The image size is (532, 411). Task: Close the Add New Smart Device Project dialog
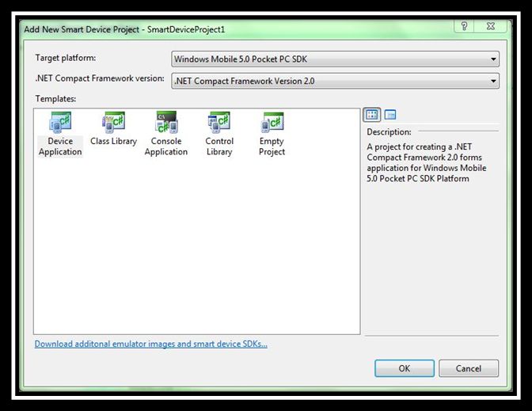(x=491, y=26)
